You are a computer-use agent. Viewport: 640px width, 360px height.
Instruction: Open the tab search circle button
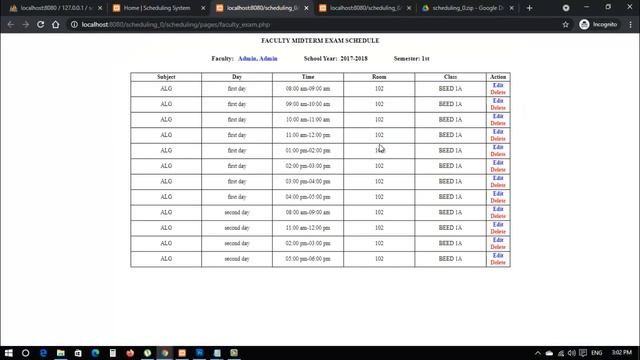point(566,8)
